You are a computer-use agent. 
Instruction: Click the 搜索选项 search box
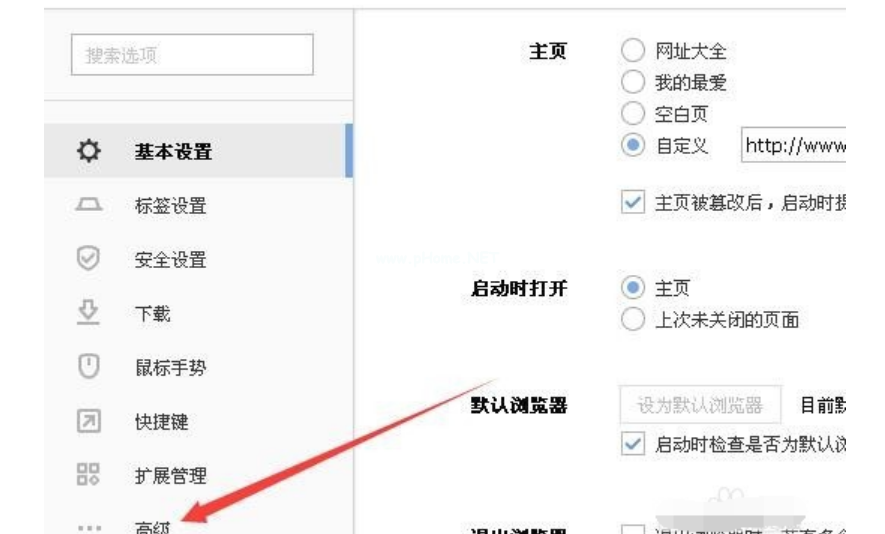192,55
